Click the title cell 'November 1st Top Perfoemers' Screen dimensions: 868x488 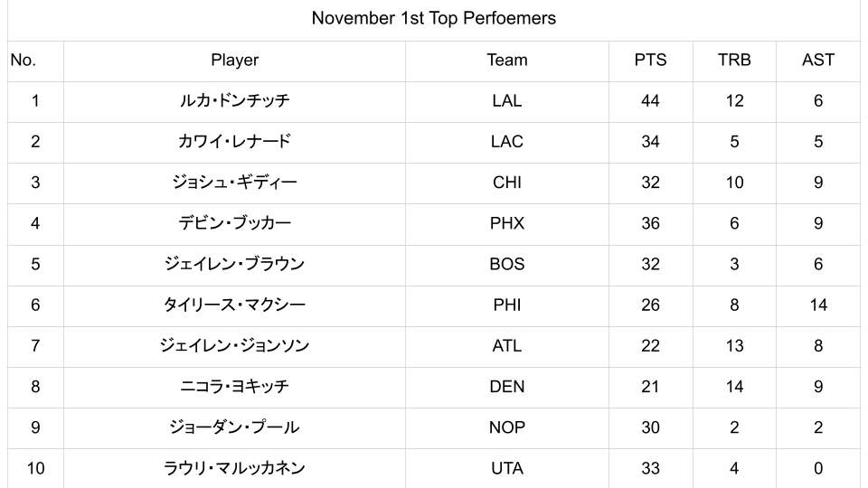point(434,18)
